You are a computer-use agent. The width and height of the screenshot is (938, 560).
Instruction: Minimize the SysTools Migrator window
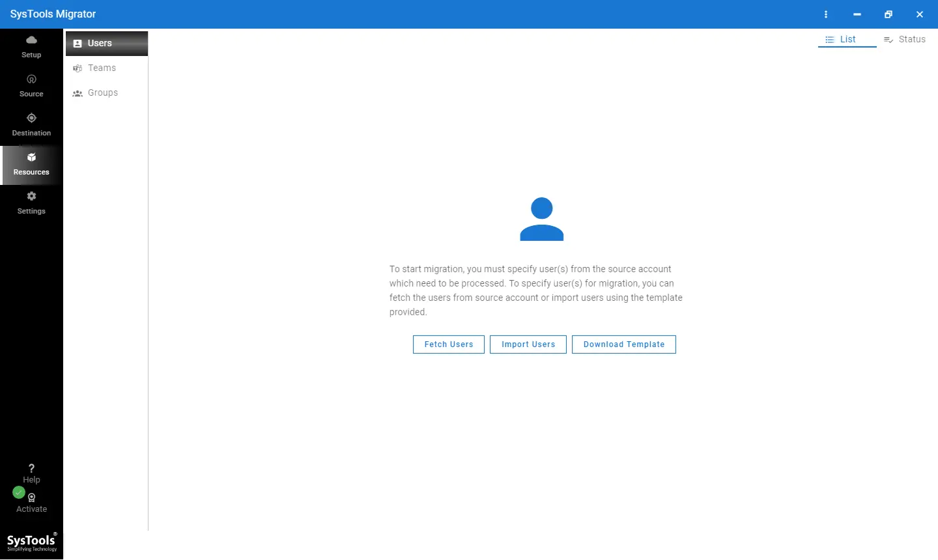pos(857,14)
